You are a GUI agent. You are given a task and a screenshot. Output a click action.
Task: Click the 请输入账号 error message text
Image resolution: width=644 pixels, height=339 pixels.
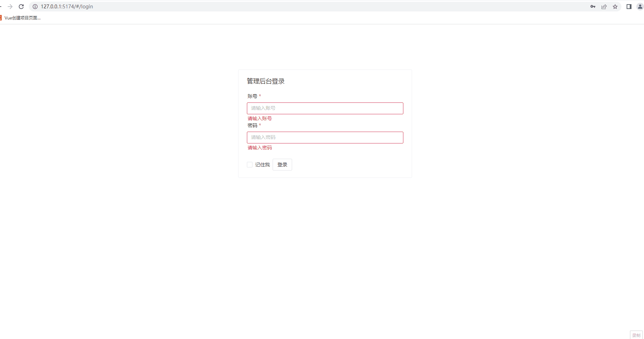(259, 118)
